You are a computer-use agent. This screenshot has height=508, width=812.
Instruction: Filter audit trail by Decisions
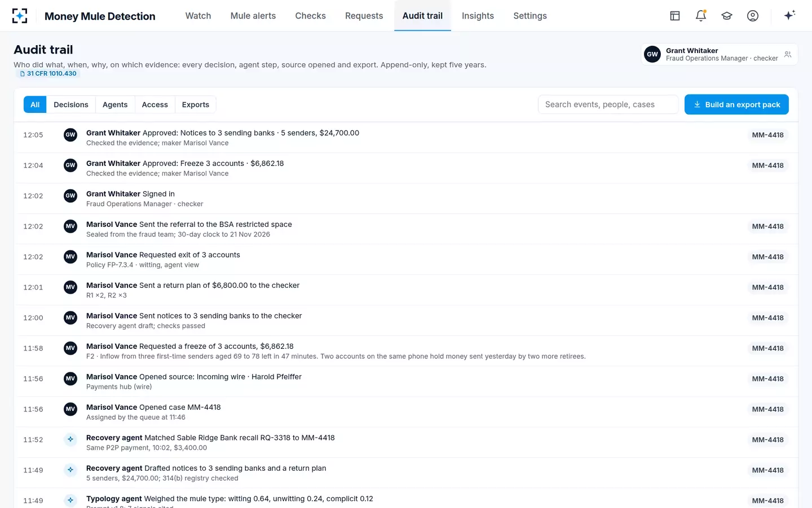(71, 104)
